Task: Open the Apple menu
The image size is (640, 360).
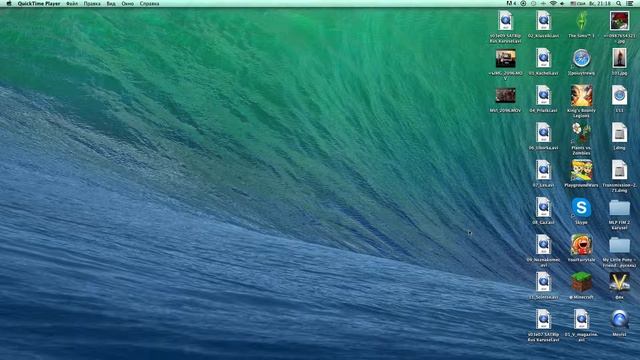Action: pyautogui.click(x=9, y=3)
